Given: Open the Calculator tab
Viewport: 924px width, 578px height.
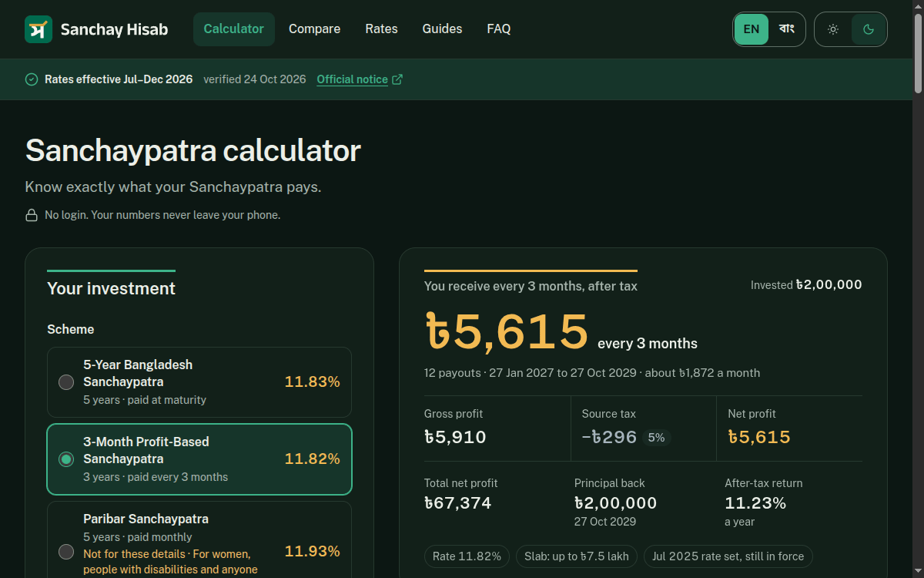Looking at the screenshot, I should (x=234, y=29).
